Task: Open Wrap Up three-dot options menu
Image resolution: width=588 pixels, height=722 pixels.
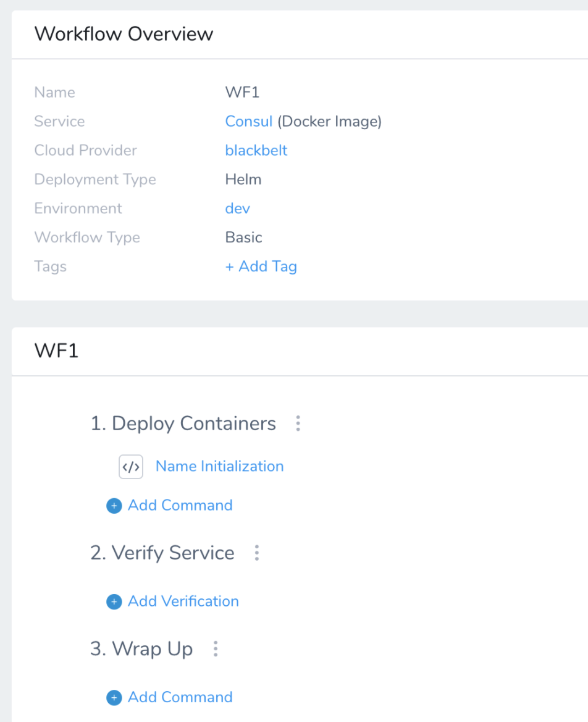Action: pos(216,649)
